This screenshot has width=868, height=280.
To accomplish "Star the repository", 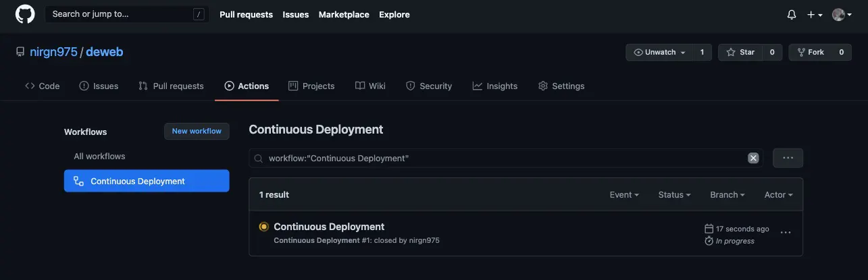I will (x=740, y=52).
